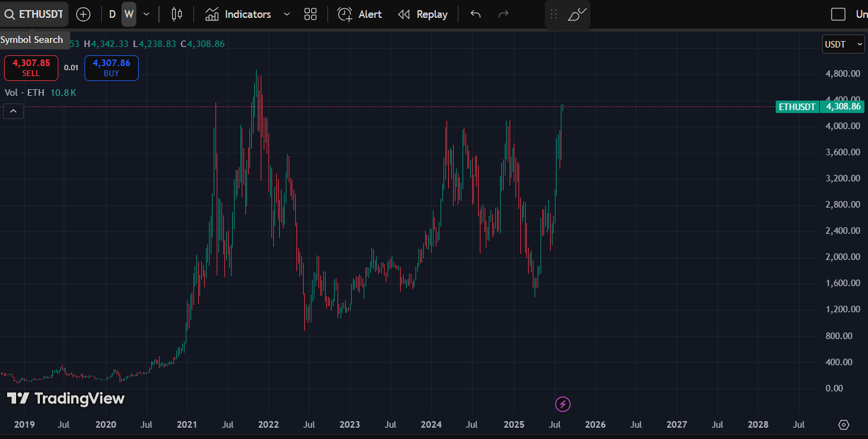Image resolution: width=868 pixels, height=439 pixels.
Task: Open chart settings gear icon
Action: coord(843,425)
